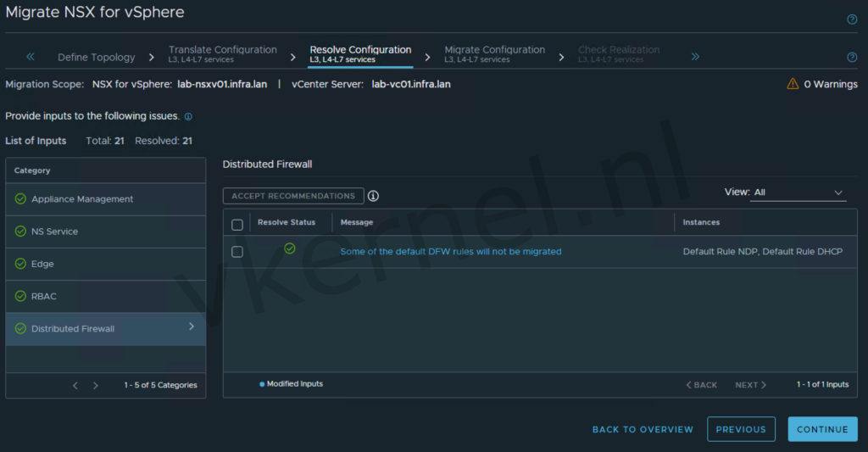Screen dimensions: 868x452
Task: Click the help icon beside the wizard steps
Action: point(852,58)
